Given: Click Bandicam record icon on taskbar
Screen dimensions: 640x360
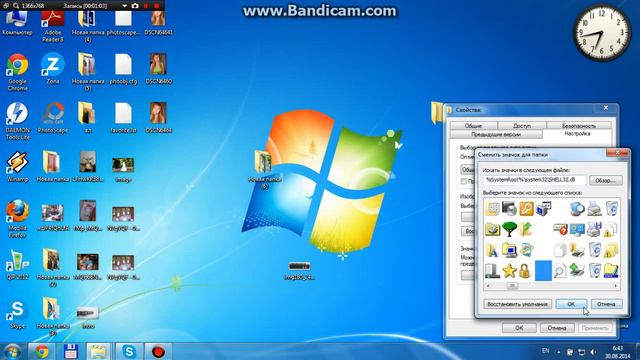Looking at the screenshot, I should [x=158, y=351].
